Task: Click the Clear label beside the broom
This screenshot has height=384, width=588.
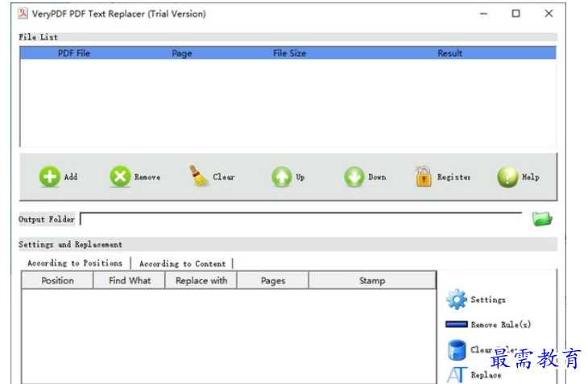Action: click(x=224, y=177)
